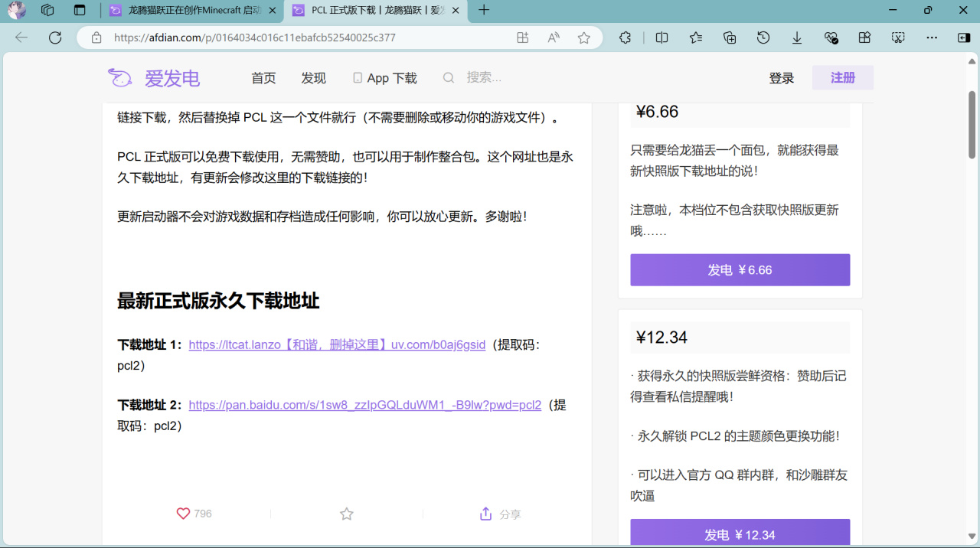Close the 龙腾猫跃正在创作Minecraft tab

pyautogui.click(x=273, y=11)
